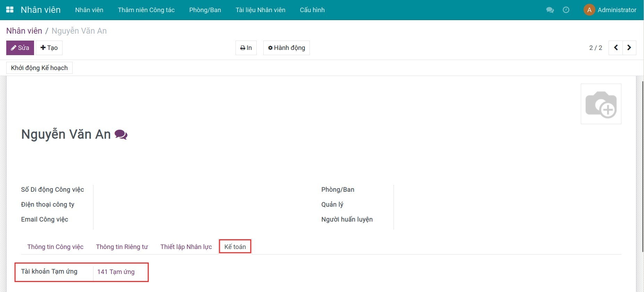Viewport: 644px width, 292px height.
Task: Go to previous employee record arrow
Action: tap(616, 48)
